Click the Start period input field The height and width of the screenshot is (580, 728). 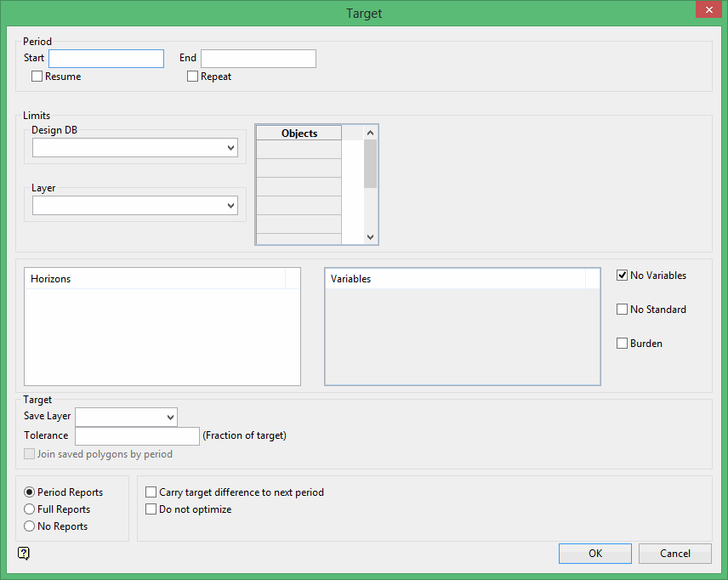tap(106, 59)
